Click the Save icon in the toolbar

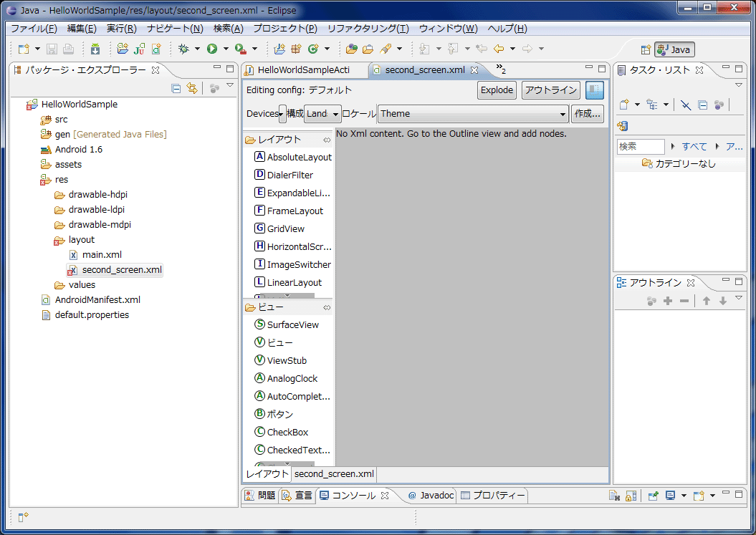(52, 49)
